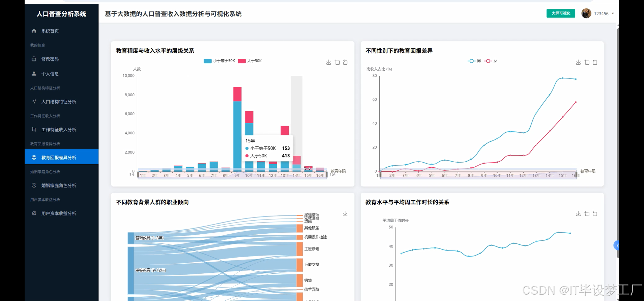
Task: Click the 技术支持 Sankey node label
Action: [x=312, y=289]
